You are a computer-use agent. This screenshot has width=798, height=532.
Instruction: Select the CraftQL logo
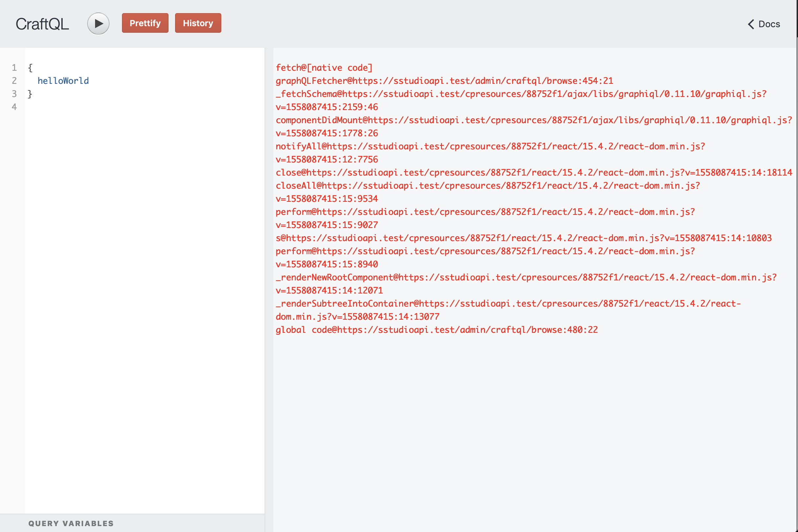(x=42, y=23)
